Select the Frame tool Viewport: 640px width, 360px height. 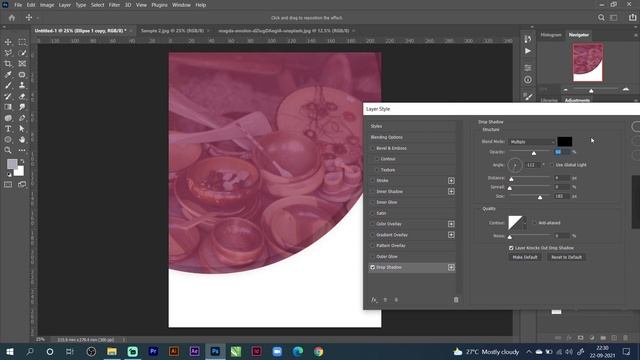point(22,64)
